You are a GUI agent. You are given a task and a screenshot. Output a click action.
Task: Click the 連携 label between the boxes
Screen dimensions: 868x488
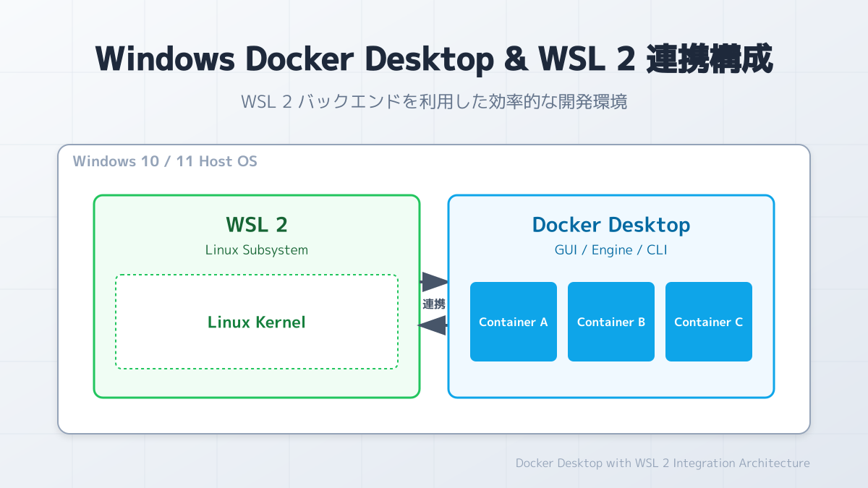(x=434, y=304)
